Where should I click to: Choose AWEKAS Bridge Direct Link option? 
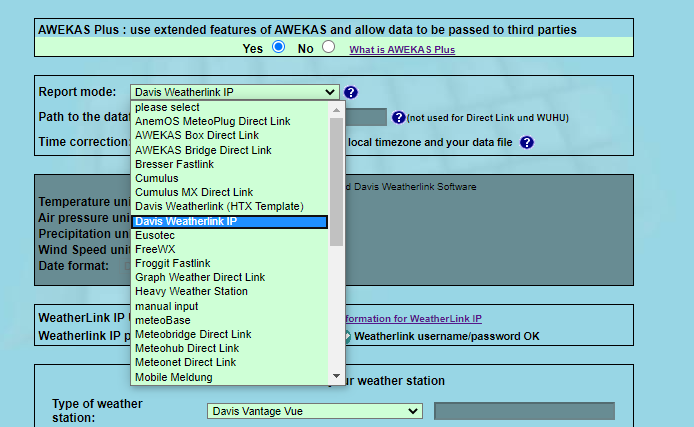click(230, 150)
